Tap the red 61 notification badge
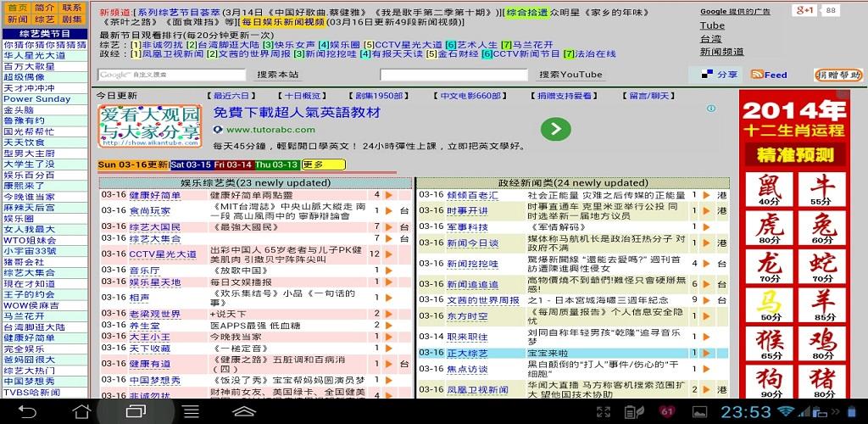The image size is (868, 424). pos(666,411)
